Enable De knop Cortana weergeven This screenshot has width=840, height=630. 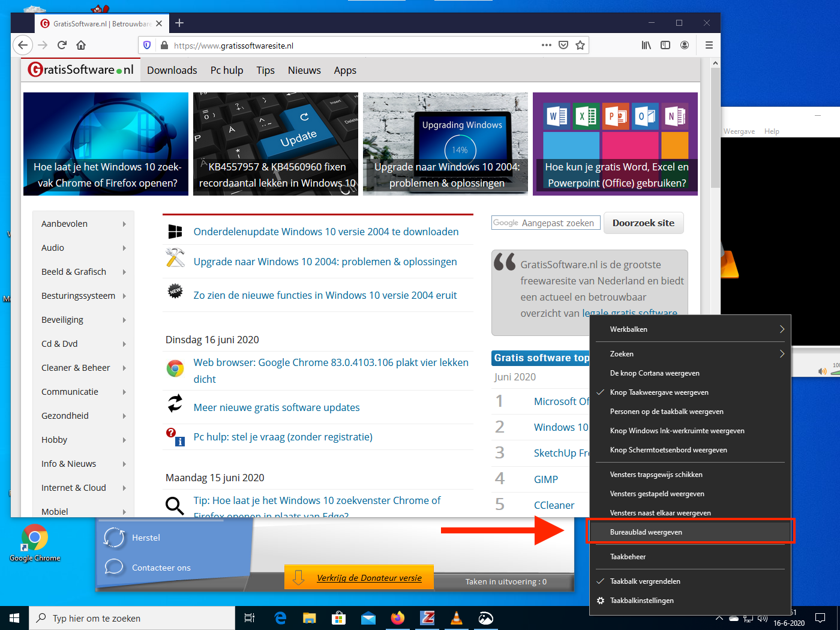pos(655,373)
